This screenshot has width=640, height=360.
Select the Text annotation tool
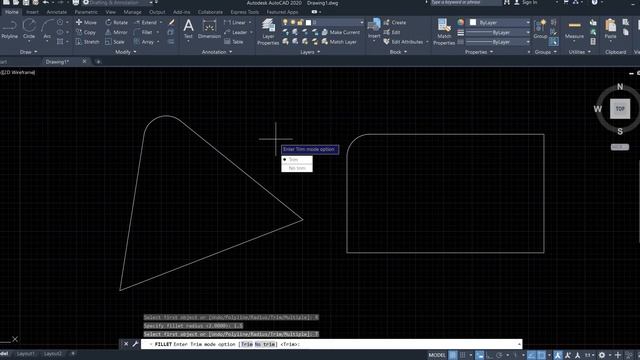click(188, 29)
